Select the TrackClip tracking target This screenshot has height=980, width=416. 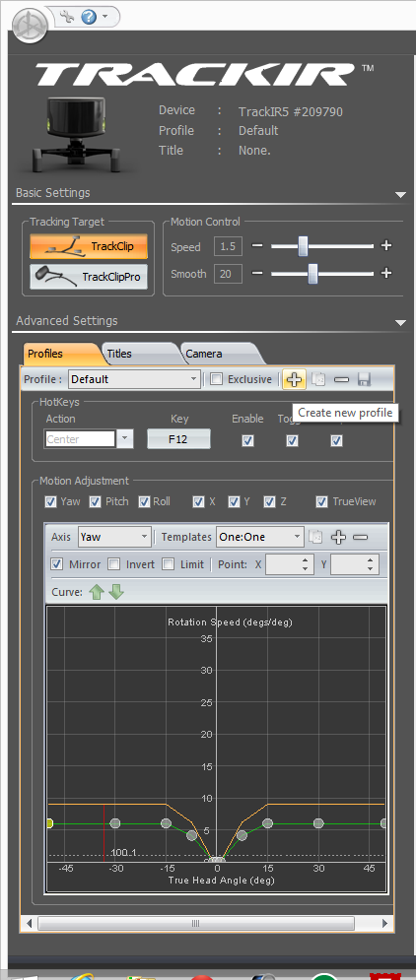click(89, 246)
